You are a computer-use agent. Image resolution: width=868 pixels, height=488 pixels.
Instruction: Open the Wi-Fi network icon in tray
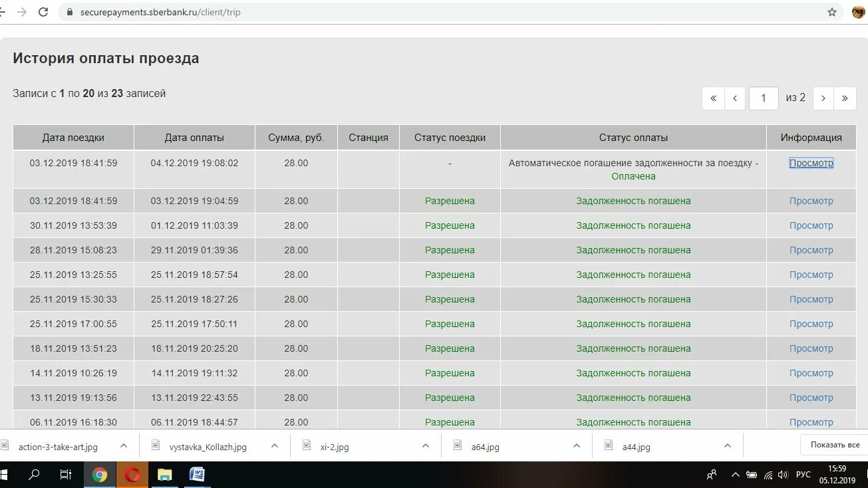(768, 475)
